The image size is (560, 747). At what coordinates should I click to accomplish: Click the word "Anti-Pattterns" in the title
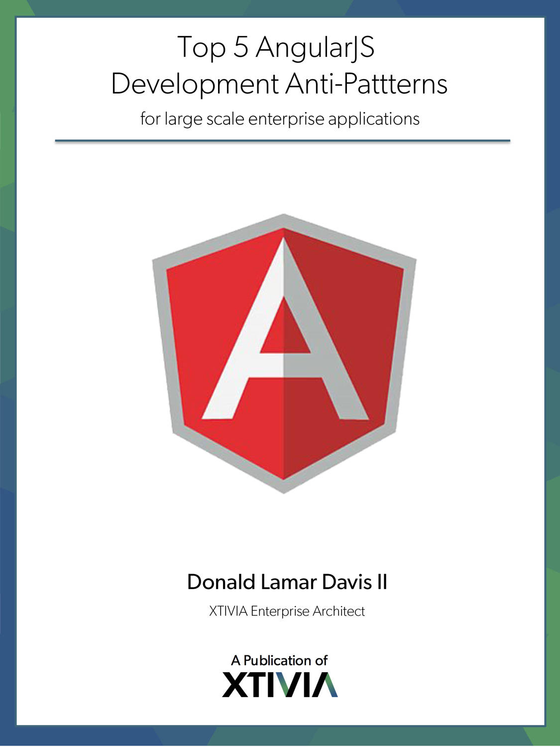[x=366, y=84]
